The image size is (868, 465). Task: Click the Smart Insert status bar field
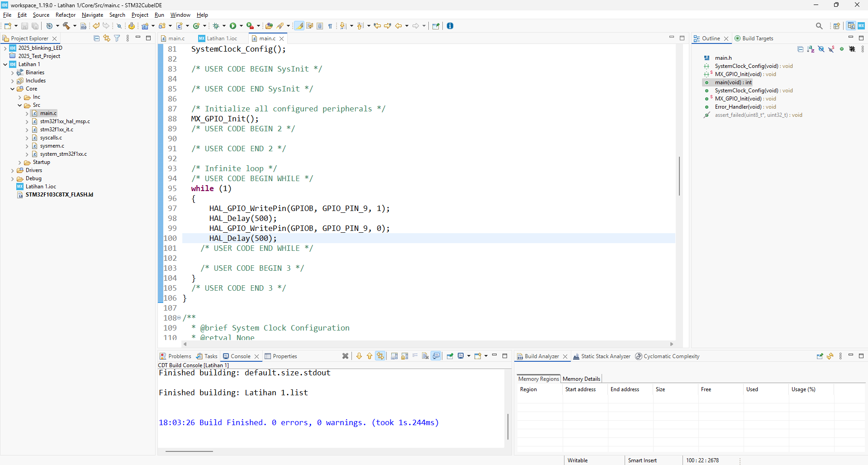pos(643,460)
